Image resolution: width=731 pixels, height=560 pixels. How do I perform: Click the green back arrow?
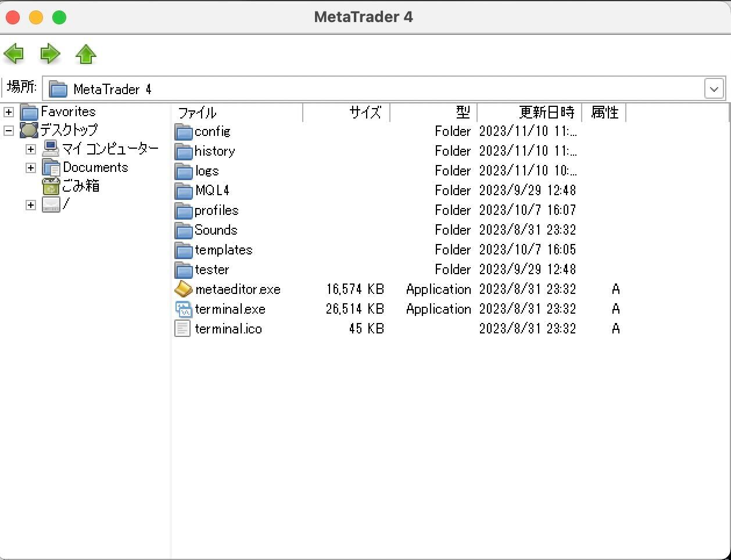(14, 54)
